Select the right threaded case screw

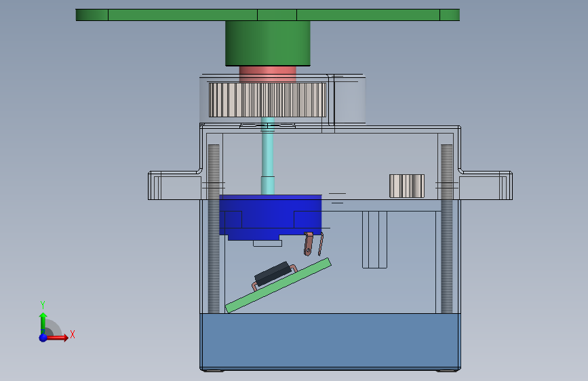click(447, 228)
